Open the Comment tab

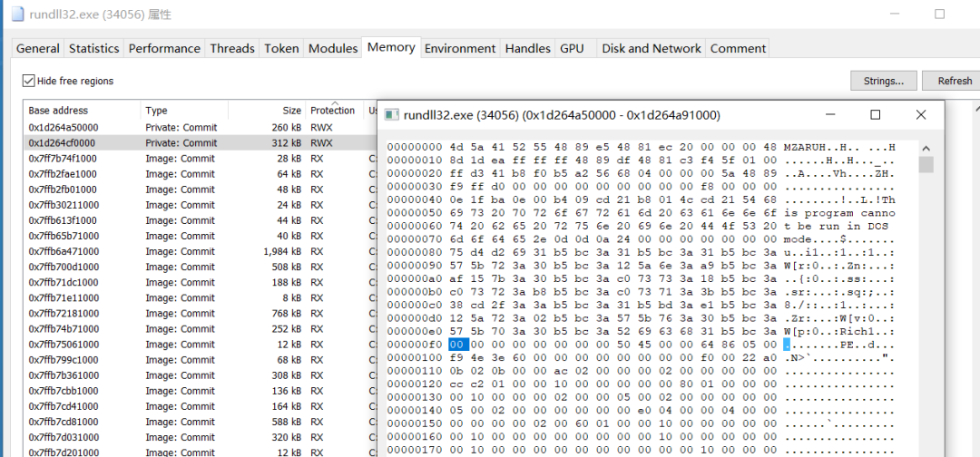point(738,48)
